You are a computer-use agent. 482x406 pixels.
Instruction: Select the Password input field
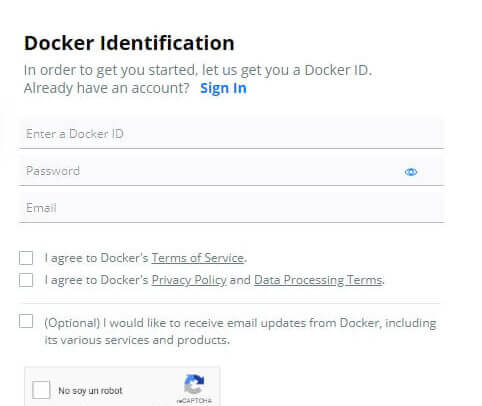point(232,171)
